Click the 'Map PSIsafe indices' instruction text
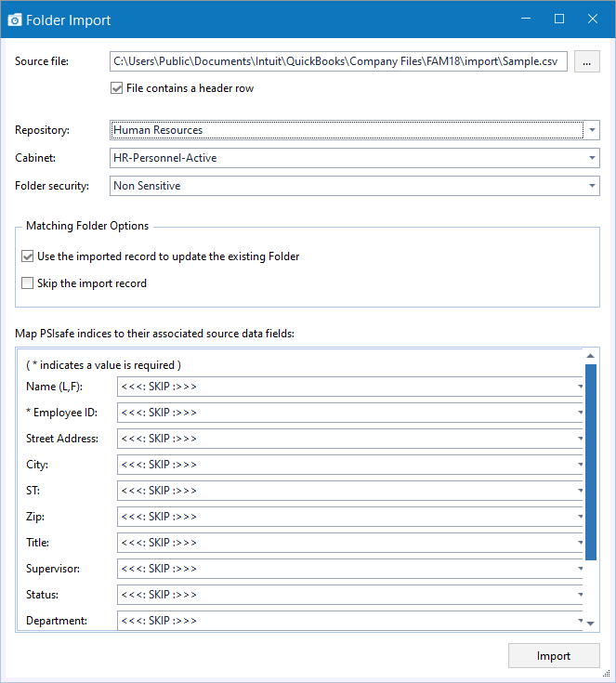616x683 pixels. [x=154, y=334]
